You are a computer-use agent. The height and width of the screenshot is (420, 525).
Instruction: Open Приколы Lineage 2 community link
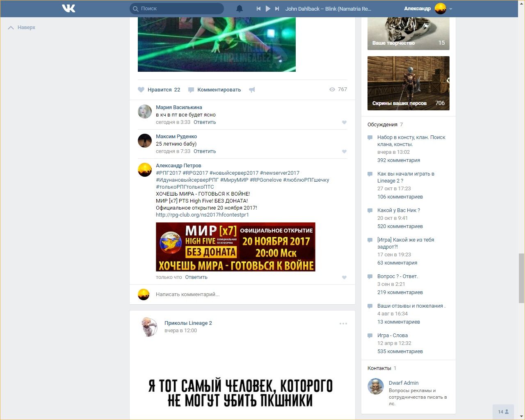(188, 323)
